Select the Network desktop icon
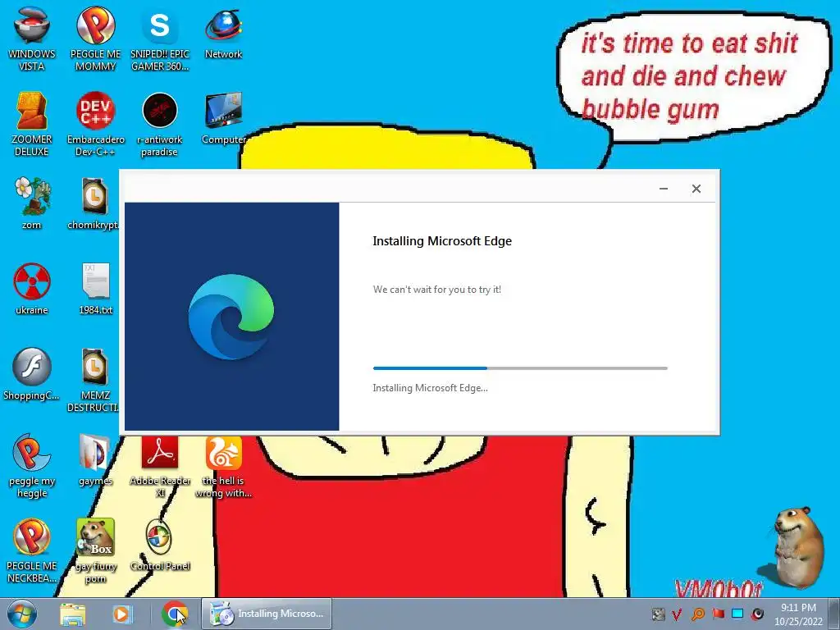840x630 pixels. [x=223, y=33]
